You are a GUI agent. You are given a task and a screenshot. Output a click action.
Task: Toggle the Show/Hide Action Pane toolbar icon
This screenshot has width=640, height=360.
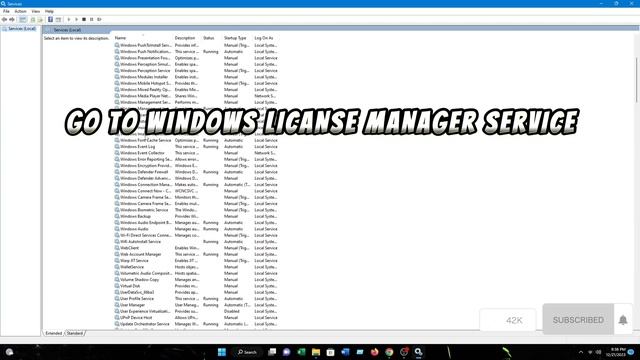point(58,19)
